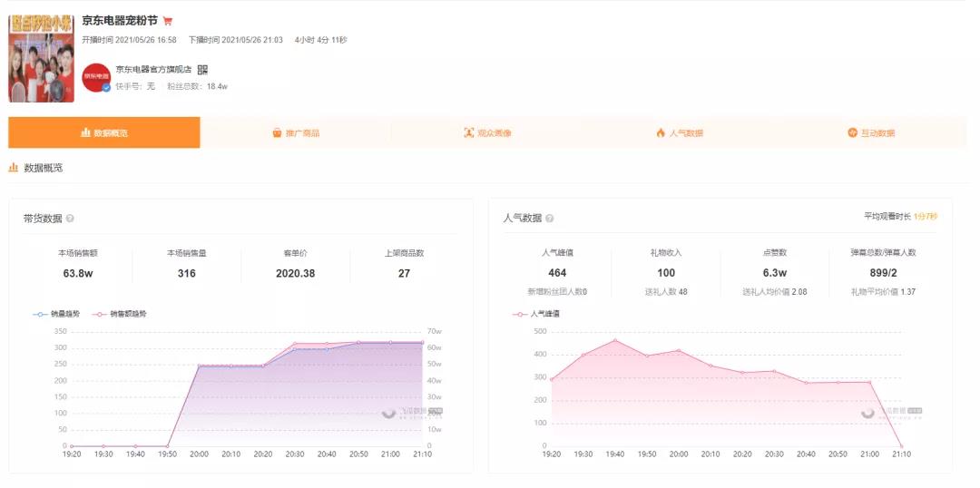Select the 数据概览 tab
Viewport: 980px width, 488px height.
[x=104, y=132]
